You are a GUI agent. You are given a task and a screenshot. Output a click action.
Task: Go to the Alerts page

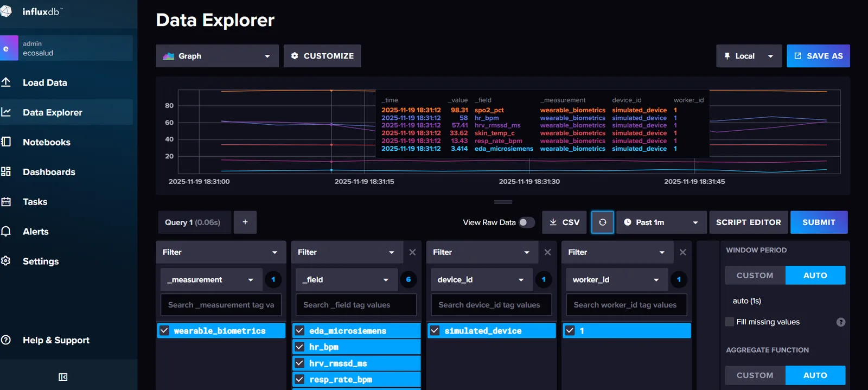(x=35, y=232)
